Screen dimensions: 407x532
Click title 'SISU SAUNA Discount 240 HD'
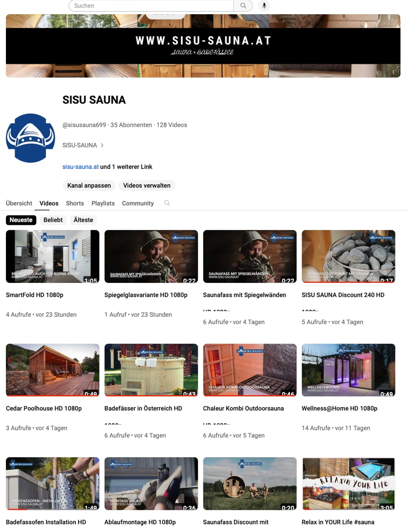coord(343,295)
